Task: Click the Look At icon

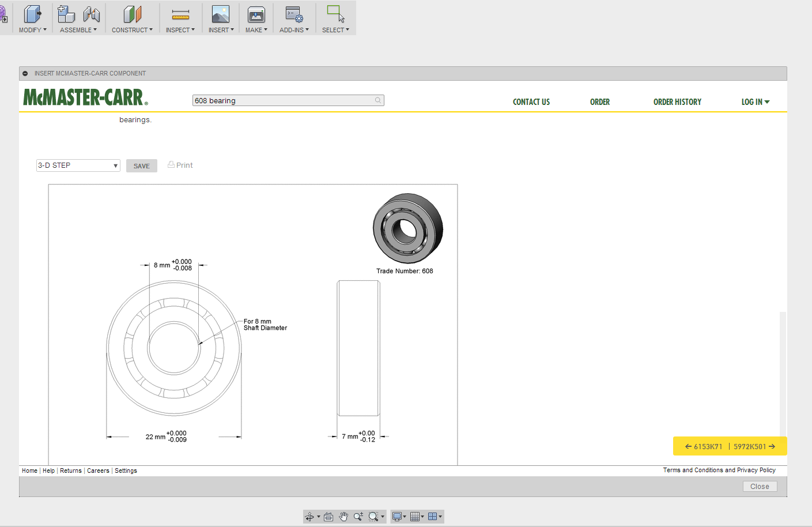Action: [328, 517]
